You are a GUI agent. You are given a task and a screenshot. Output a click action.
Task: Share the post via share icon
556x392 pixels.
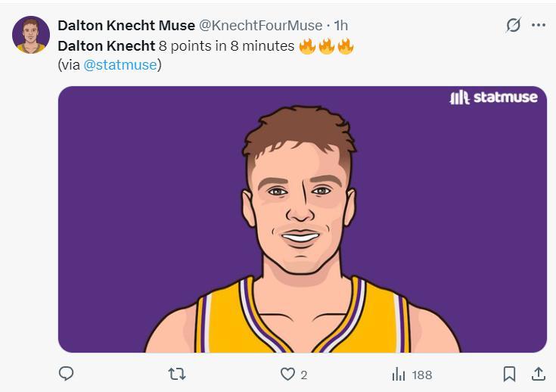539,374
